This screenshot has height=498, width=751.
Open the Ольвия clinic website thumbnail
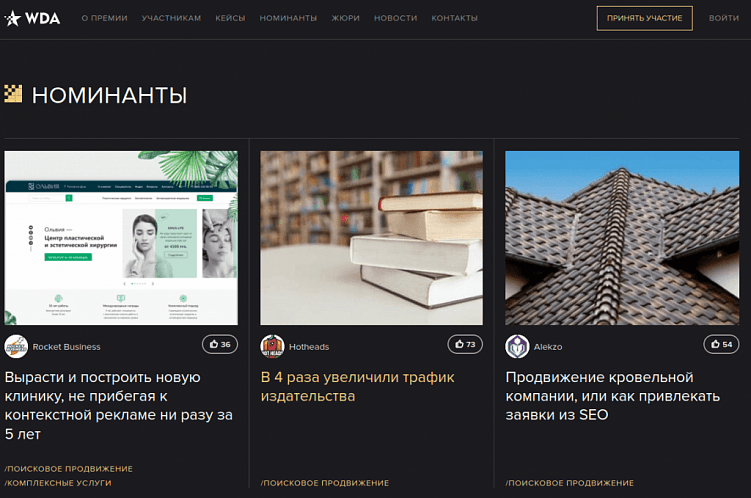[x=121, y=238]
